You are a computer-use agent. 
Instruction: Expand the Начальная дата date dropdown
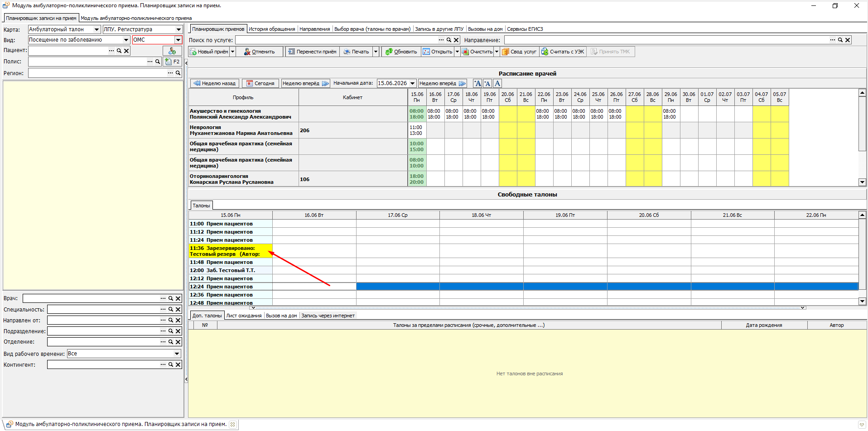click(412, 83)
